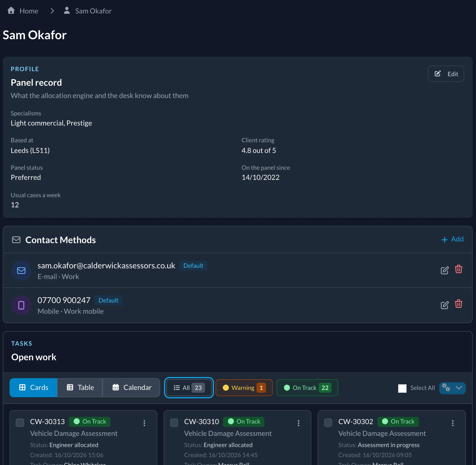Edit the email contact method
This screenshot has height=465, width=476.
(x=445, y=270)
